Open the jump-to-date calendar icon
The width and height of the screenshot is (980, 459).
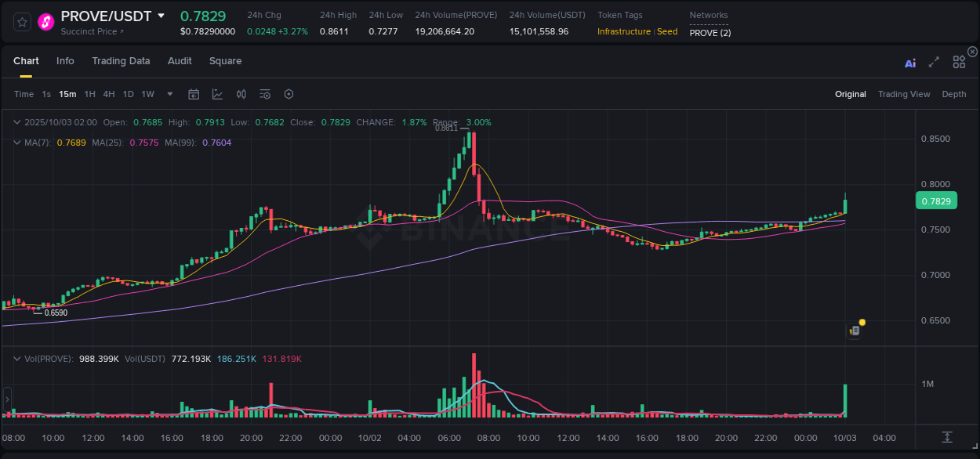[194, 93]
